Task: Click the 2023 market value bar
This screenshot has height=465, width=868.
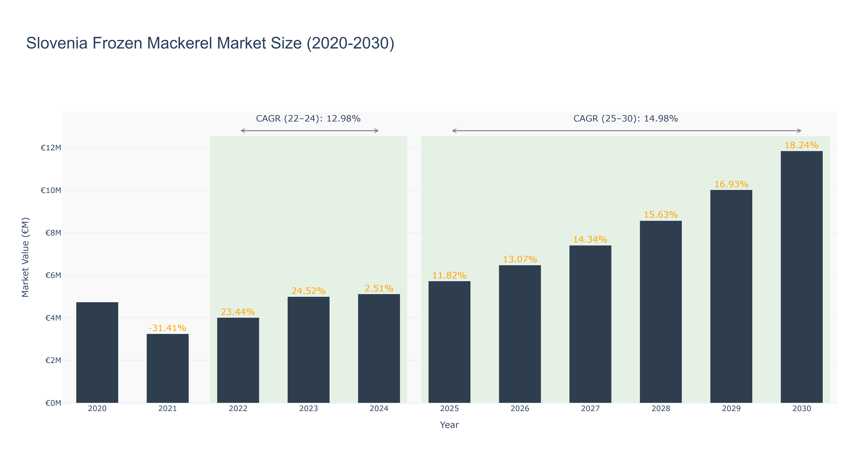Action: (309, 350)
